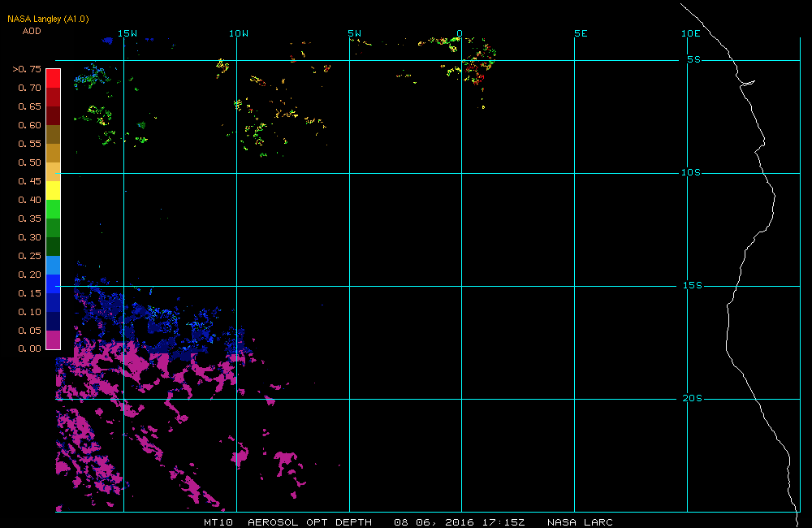Click the "0" longitude label

point(460,33)
